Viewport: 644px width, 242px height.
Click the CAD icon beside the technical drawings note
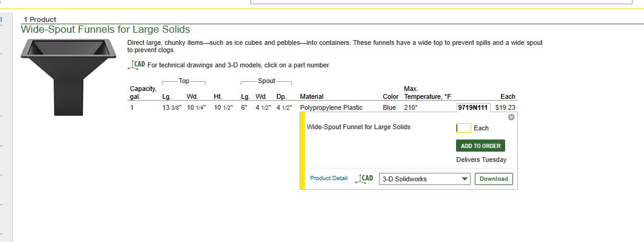click(x=136, y=64)
